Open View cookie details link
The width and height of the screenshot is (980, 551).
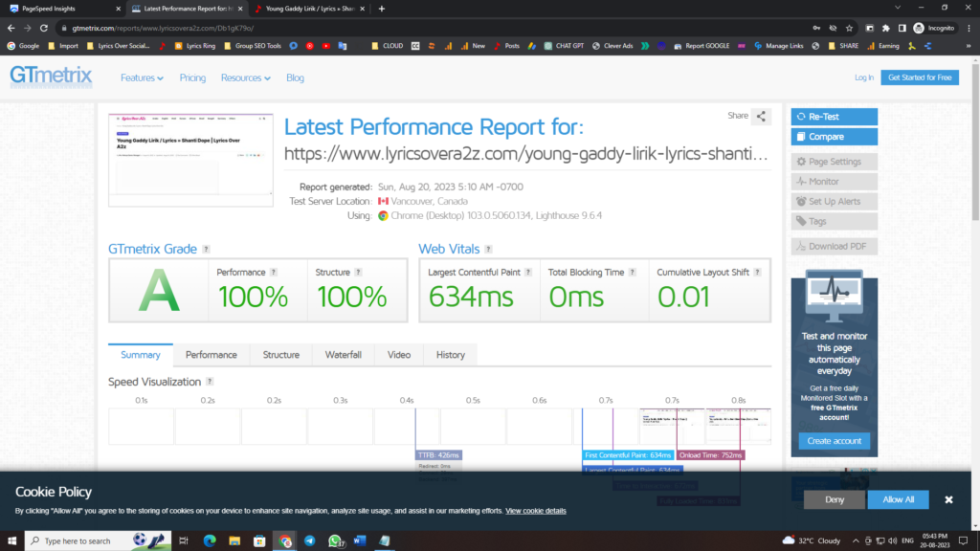536,511
